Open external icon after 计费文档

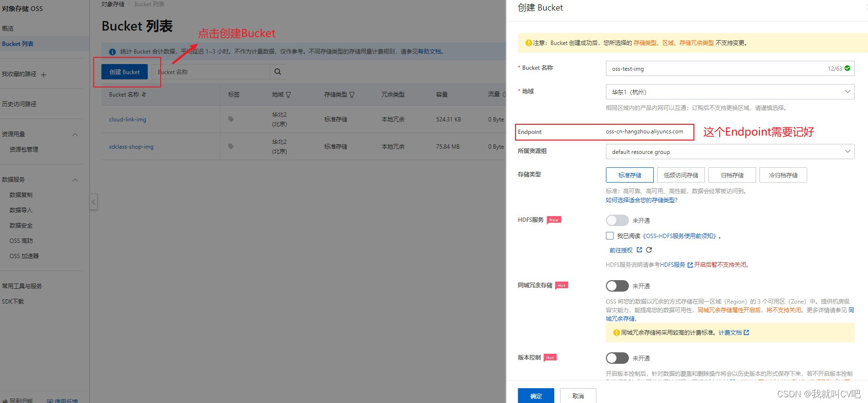pos(747,333)
